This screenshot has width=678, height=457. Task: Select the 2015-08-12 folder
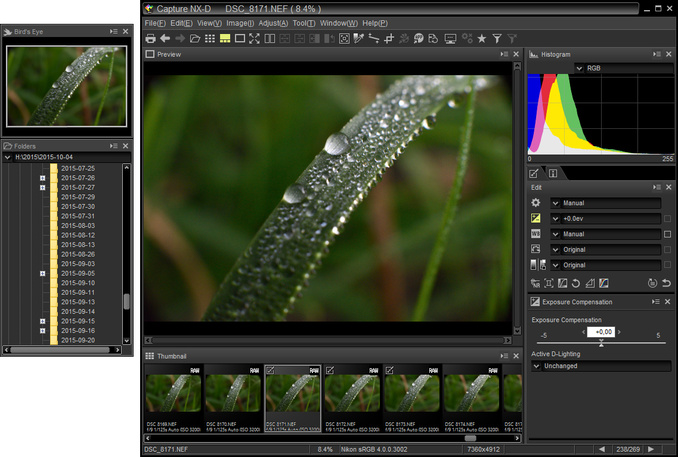coord(78,235)
